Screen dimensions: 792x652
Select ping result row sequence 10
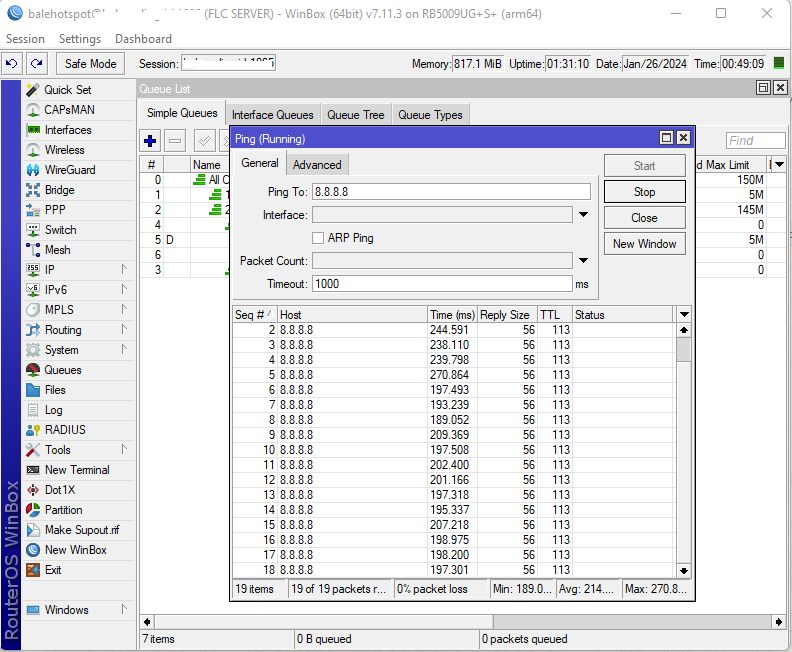pyautogui.click(x=455, y=450)
